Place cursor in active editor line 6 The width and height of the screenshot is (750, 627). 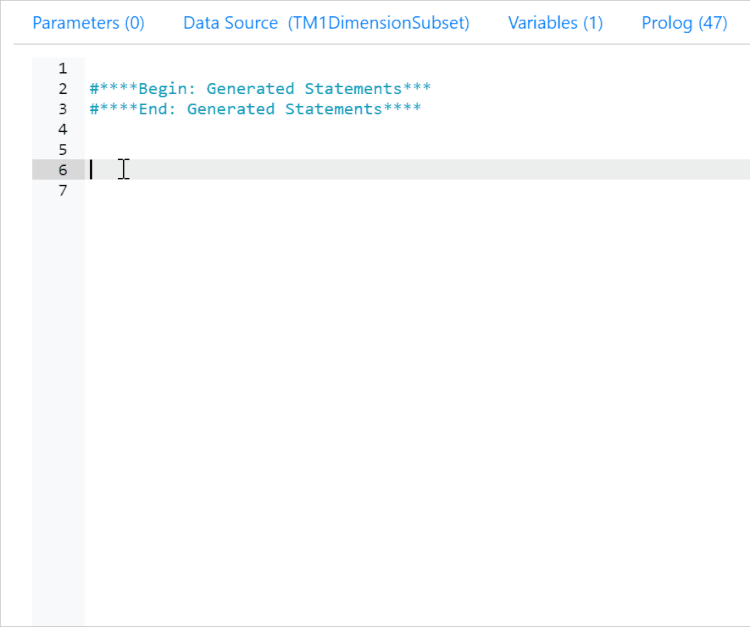tap(417, 170)
